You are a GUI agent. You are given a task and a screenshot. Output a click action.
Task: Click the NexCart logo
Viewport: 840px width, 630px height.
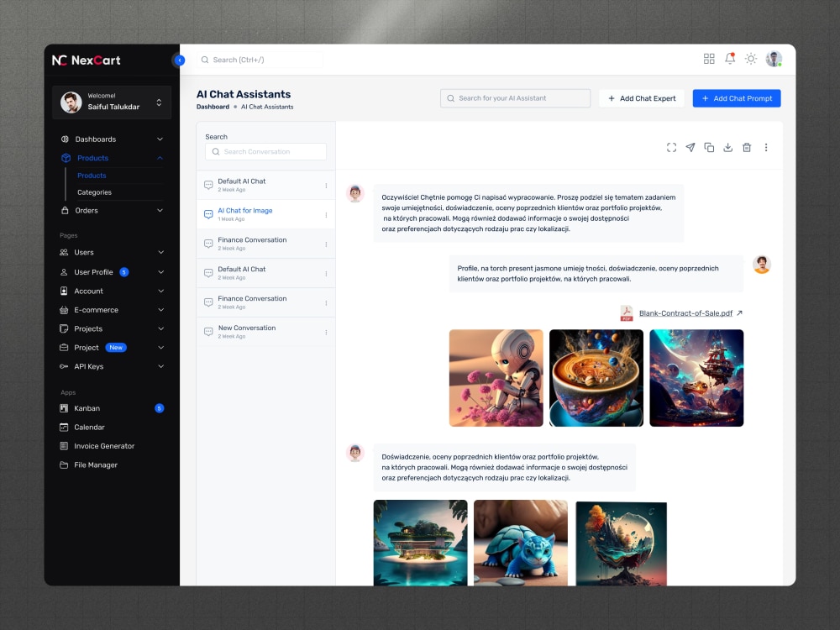pyautogui.click(x=86, y=60)
